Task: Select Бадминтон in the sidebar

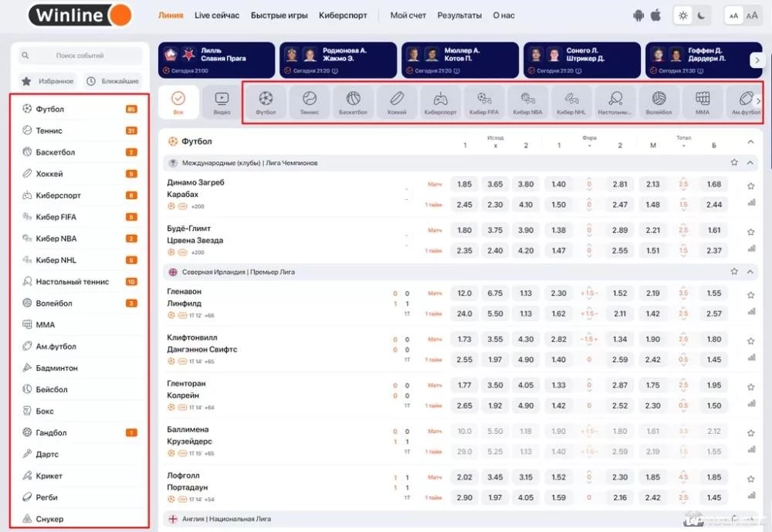Action: point(80,368)
